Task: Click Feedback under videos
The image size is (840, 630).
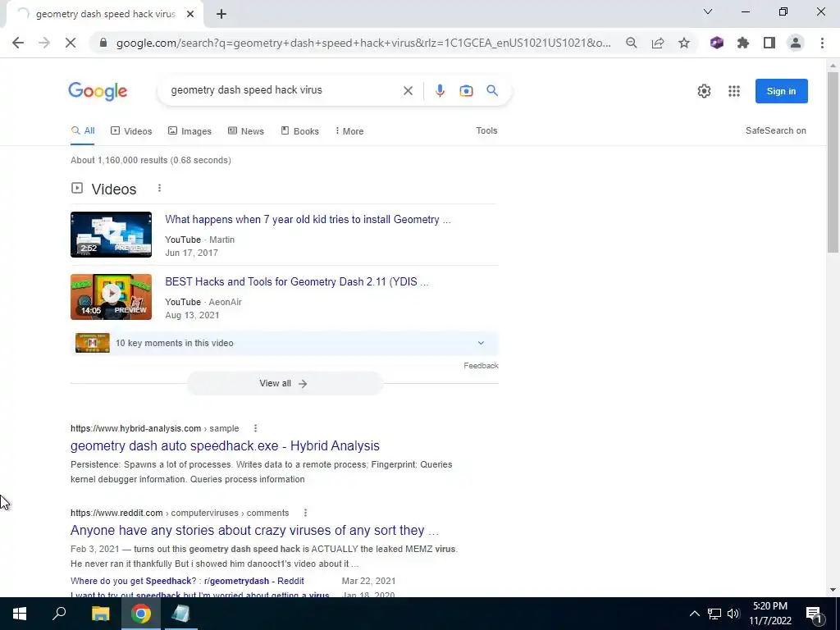Action: pyautogui.click(x=481, y=365)
